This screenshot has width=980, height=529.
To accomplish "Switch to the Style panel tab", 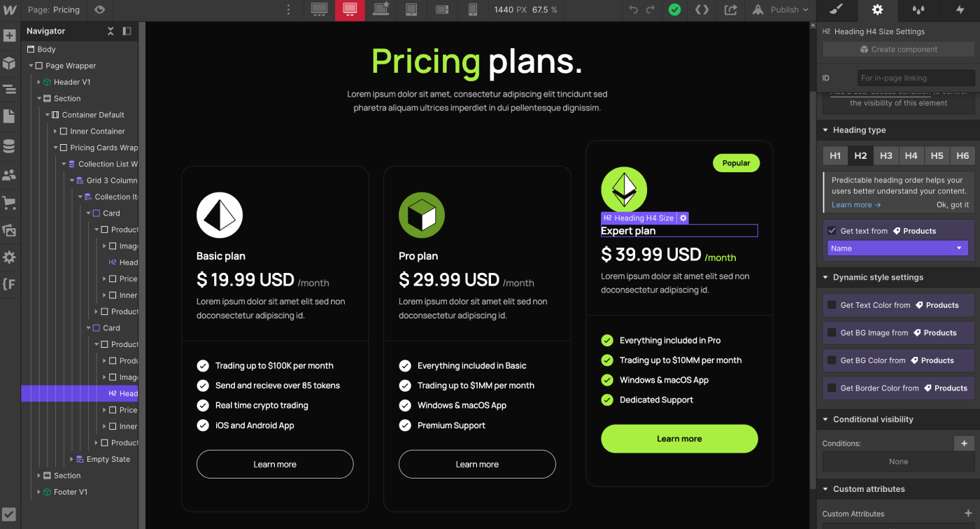I will point(837,10).
